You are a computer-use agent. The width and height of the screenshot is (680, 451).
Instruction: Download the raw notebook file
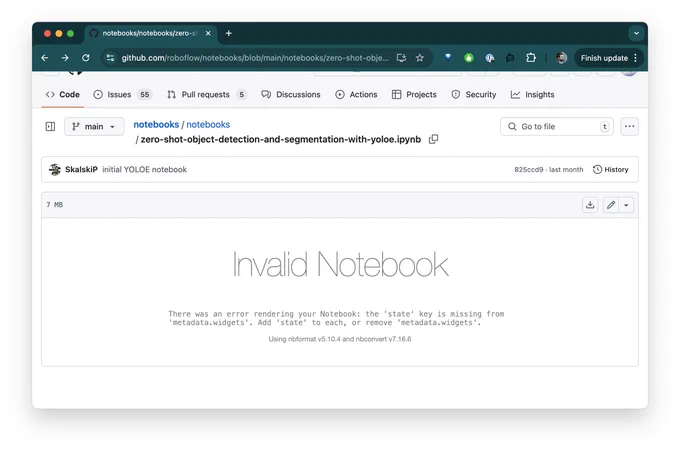point(590,205)
